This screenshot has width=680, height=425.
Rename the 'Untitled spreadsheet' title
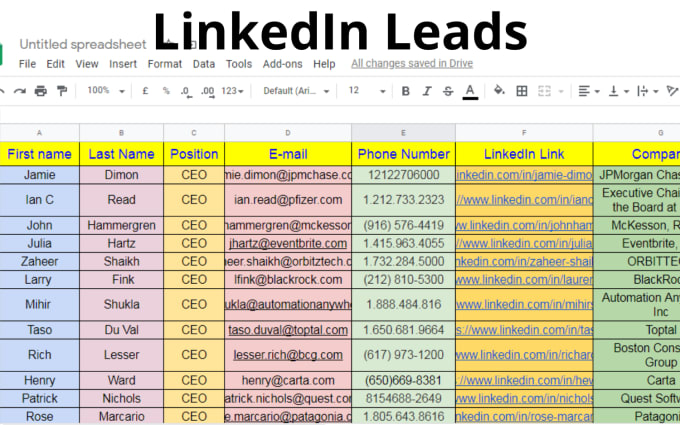coord(83,44)
